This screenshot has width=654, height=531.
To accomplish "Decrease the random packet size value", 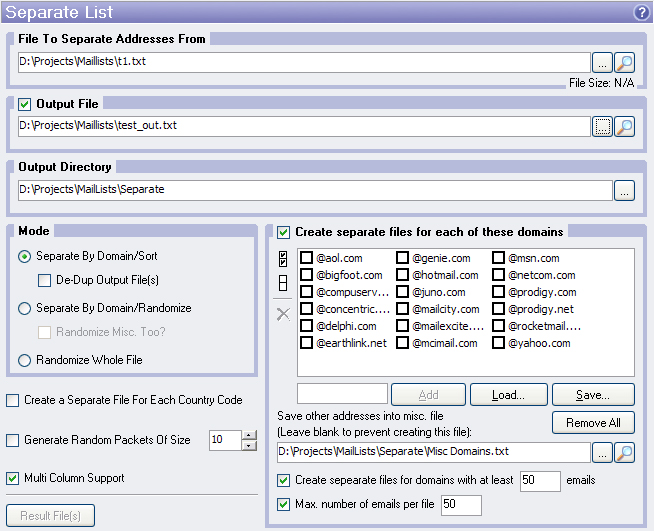I will click(x=249, y=445).
